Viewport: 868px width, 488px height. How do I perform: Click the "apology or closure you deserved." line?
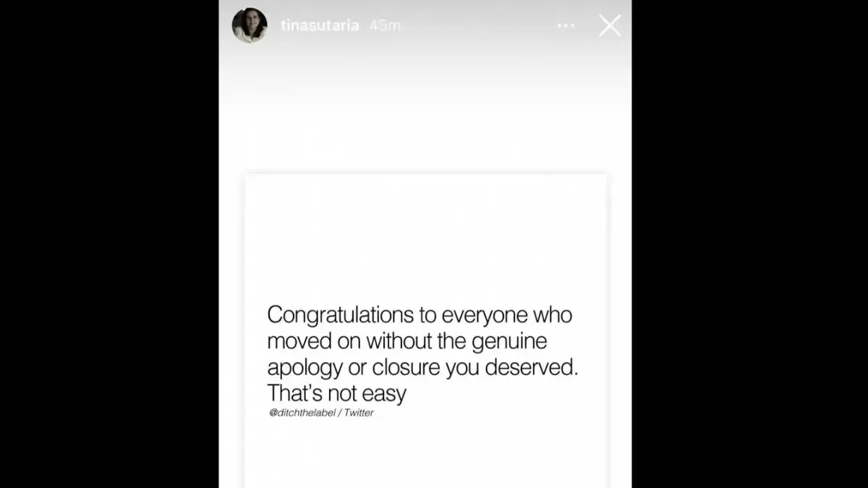coord(423,367)
